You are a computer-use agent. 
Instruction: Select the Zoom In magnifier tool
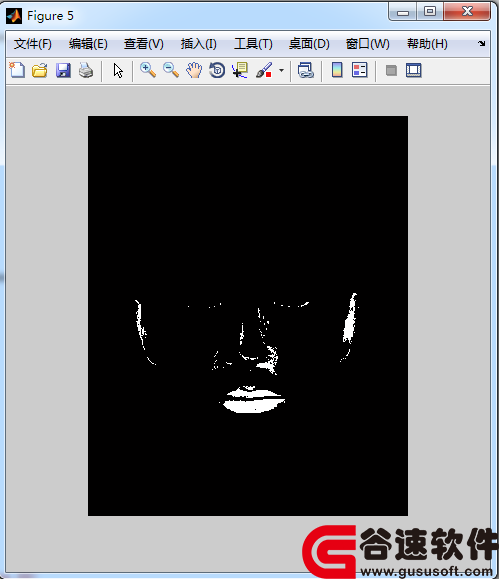pos(148,70)
